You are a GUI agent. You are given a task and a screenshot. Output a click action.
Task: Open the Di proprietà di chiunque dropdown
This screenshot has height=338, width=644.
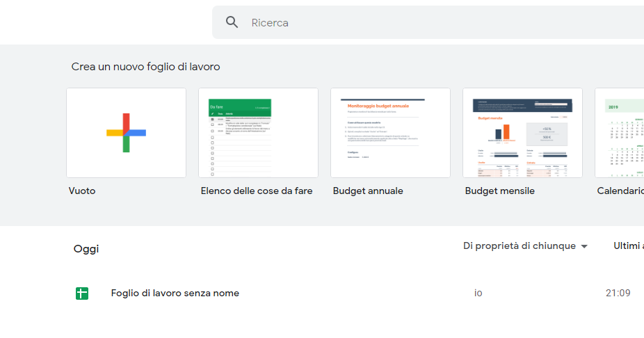tap(526, 246)
